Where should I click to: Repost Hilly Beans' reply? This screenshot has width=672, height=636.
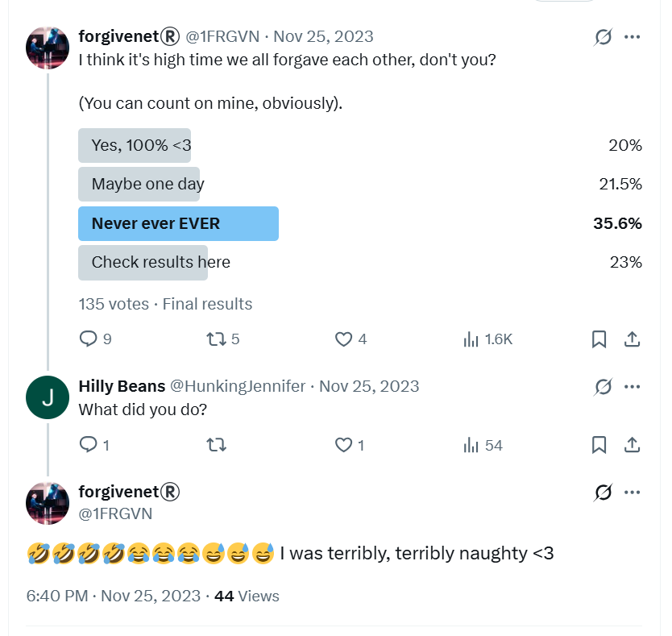pos(217,445)
